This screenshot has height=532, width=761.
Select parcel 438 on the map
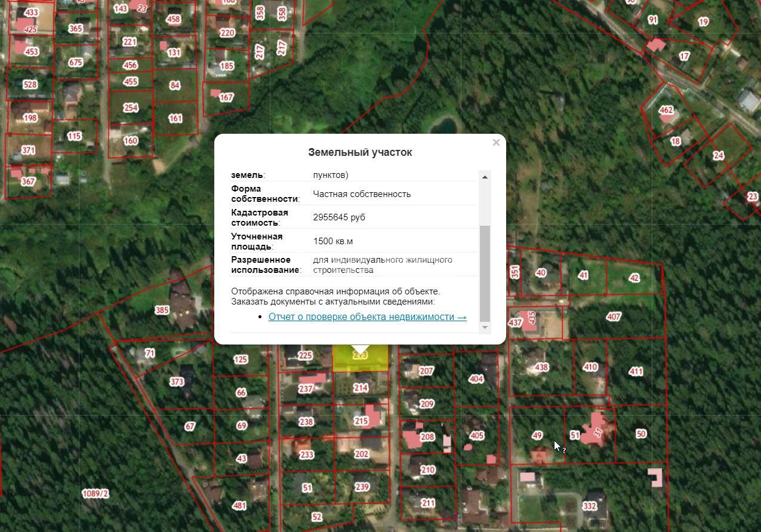[x=541, y=367]
